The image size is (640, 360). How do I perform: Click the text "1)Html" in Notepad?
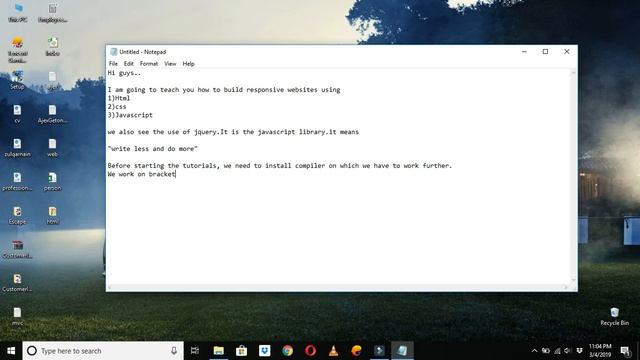tap(119, 98)
